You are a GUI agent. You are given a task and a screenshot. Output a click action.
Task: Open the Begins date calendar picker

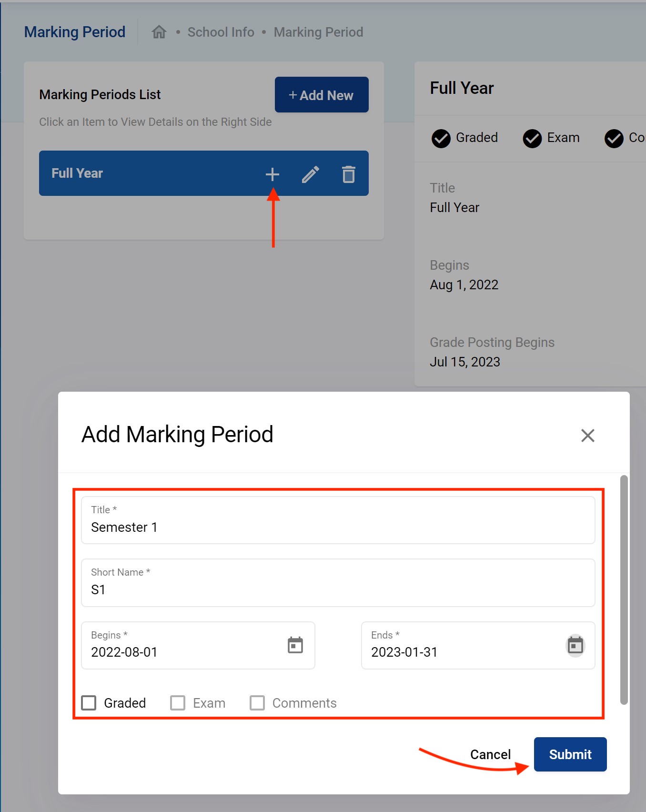295,645
